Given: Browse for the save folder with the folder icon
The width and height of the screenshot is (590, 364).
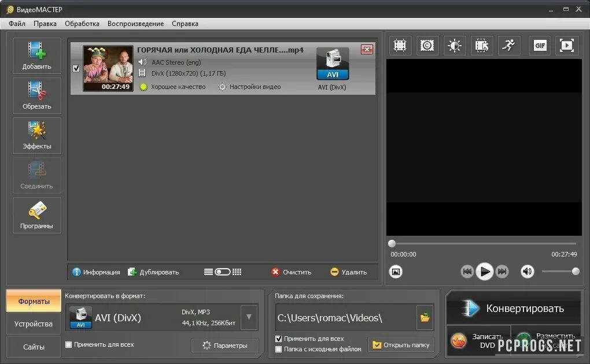Looking at the screenshot, I should click(x=425, y=317).
